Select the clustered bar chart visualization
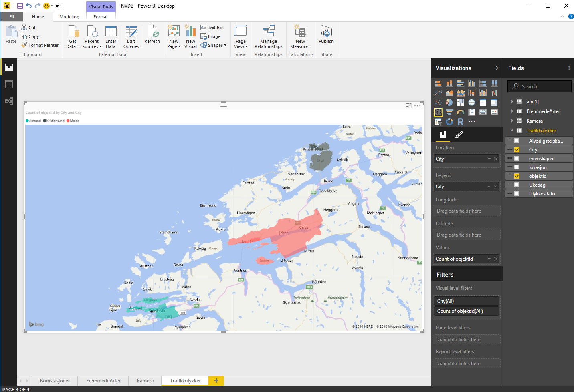The image size is (574, 392). [461, 83]
